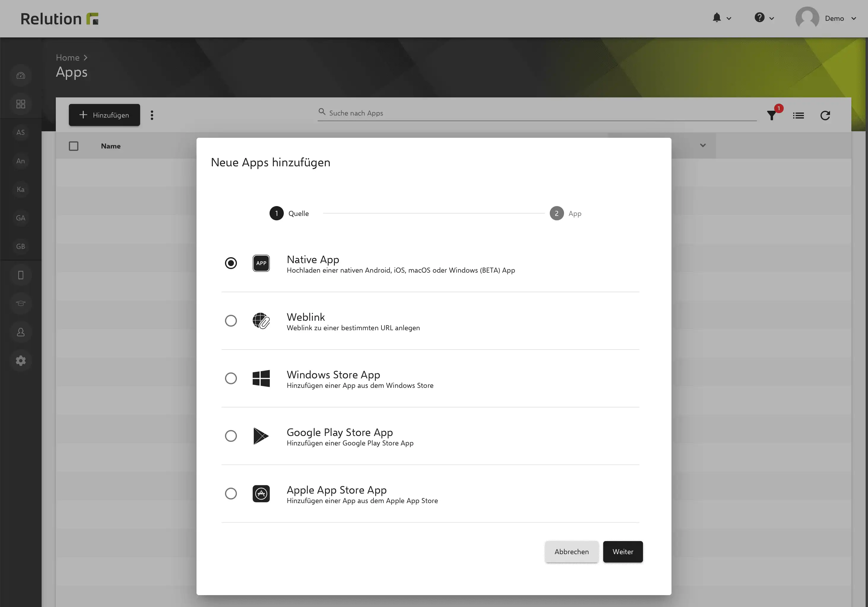Go to step 2 App
Image resolution: width=868 pixels, height=607 pixels.
pyautogui.click(x=566, y=213)
